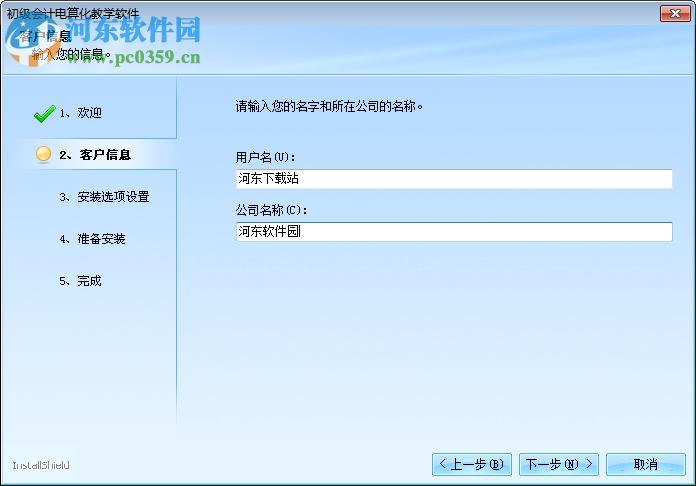Click the 上一步(B) back button
696x486 pixels.
(471, 464)
